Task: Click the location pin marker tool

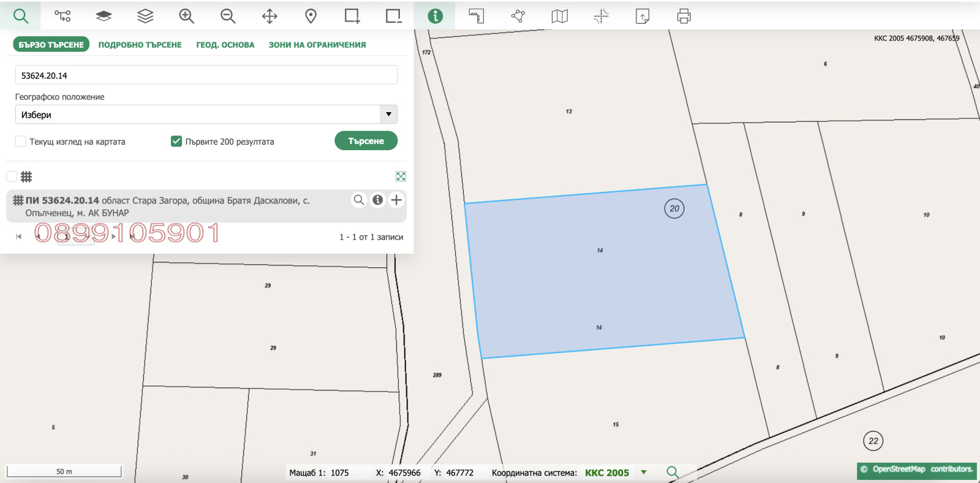Action: click(311, 16)
